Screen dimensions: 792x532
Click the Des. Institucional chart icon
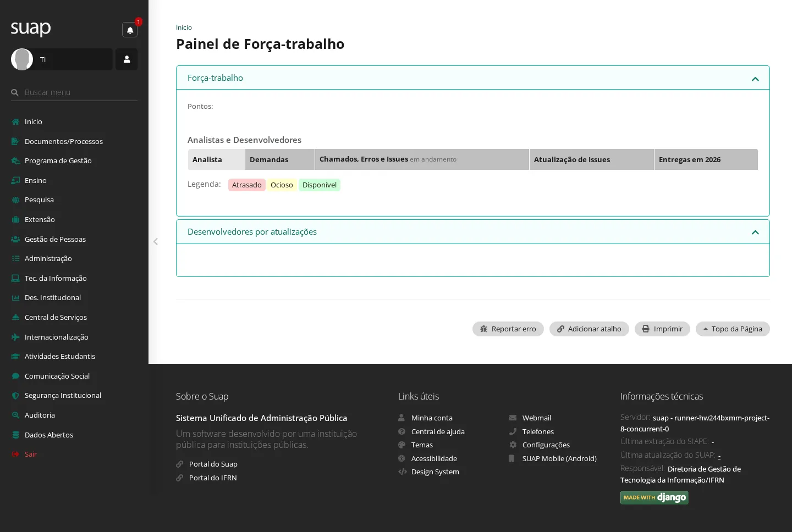(15, 297)
